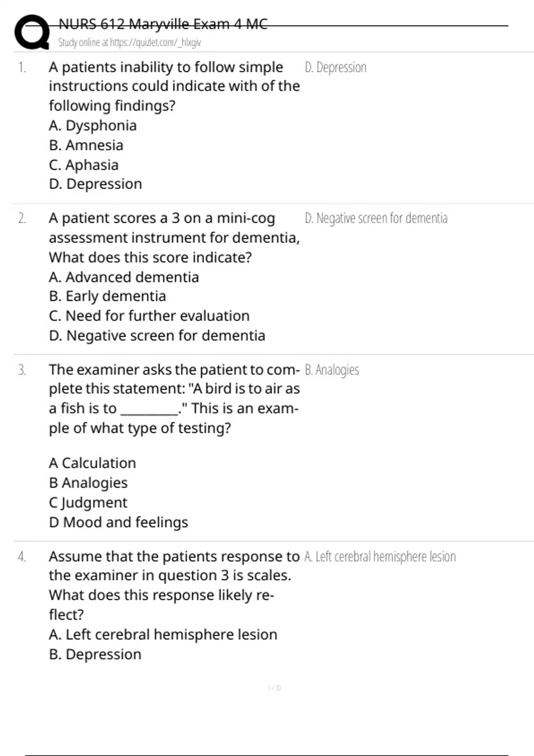Click answer D. Depression beside question 1
This screenshot has width=534, height=756.
(336, 67)
